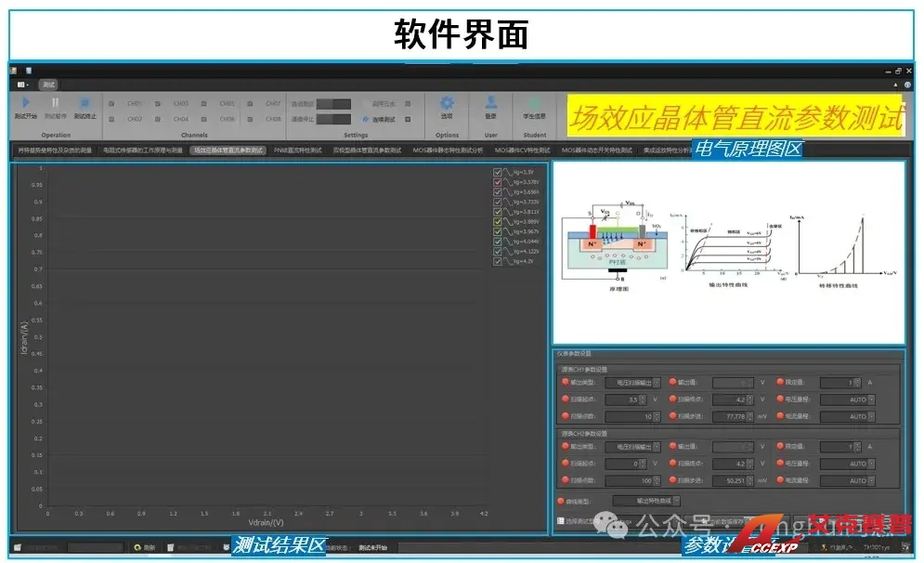This screenshot has height=563, width=924.
Task: Click the 测试暂停 pause test icon
Action: tap(56, 103)
